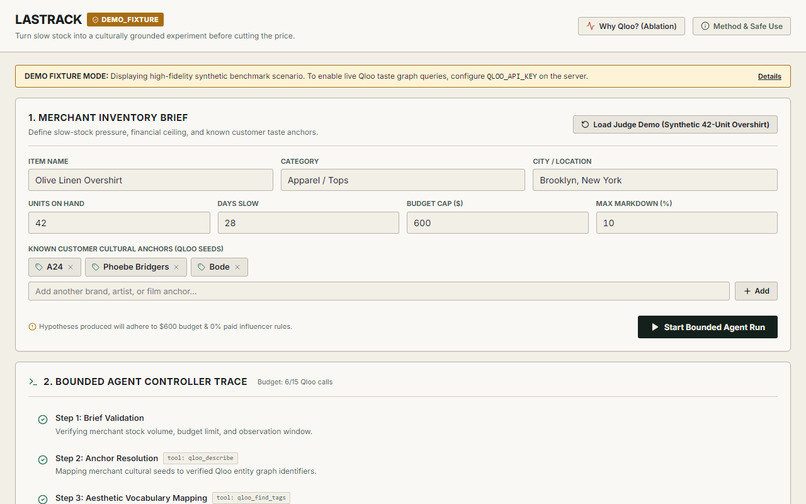Focus the add another anchor input
806x504 pixels.
pos(379,291)
